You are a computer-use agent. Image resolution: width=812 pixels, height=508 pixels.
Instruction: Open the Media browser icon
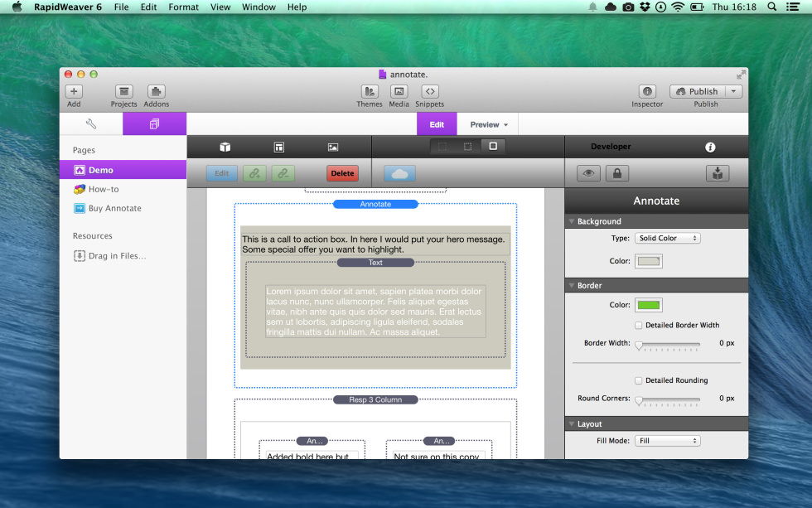tap(399, 92)
